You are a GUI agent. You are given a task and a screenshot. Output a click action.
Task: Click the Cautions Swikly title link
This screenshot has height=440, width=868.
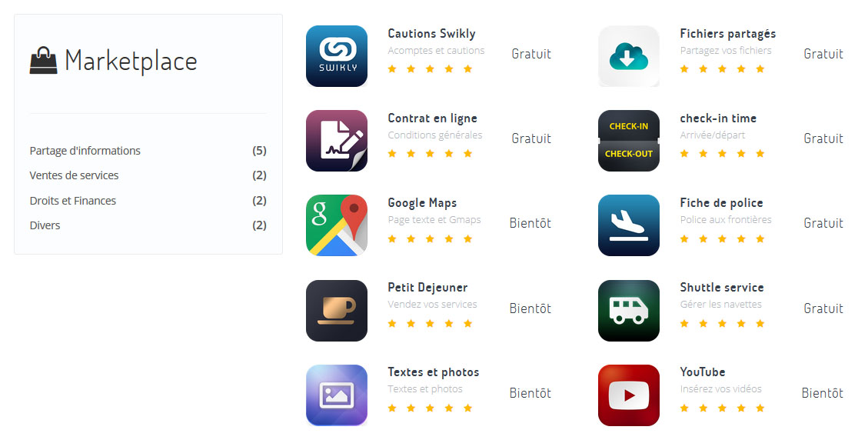431,33
